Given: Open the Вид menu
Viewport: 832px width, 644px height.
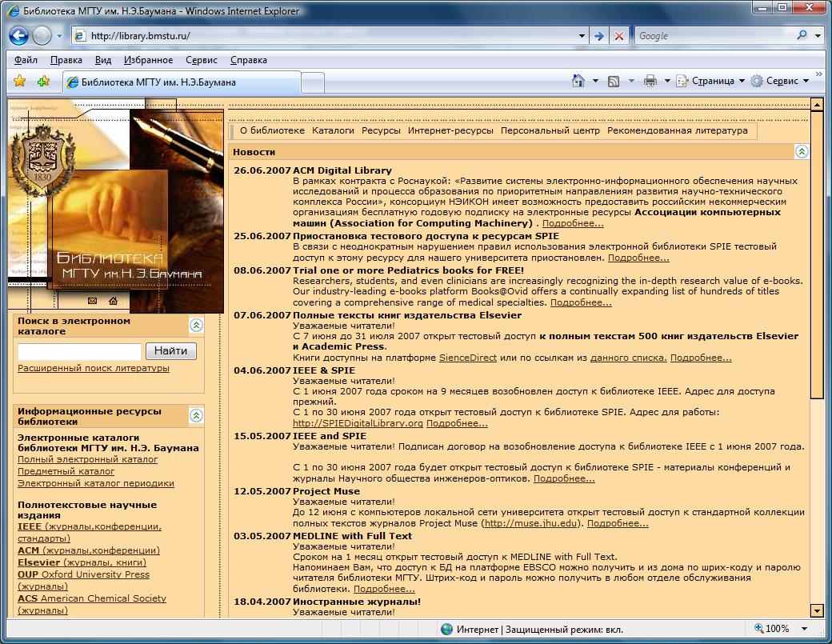Looking at the screenshot, I should click(x=103, y=60).
